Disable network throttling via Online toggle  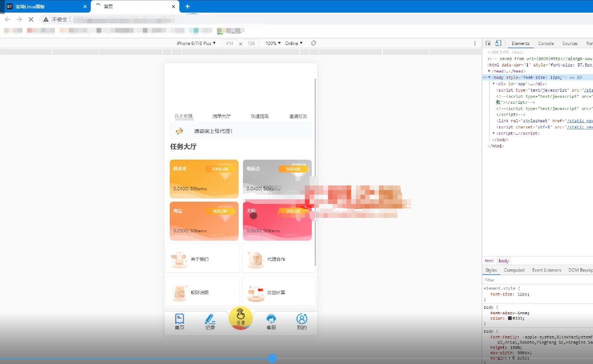click(x=293, y=43)
